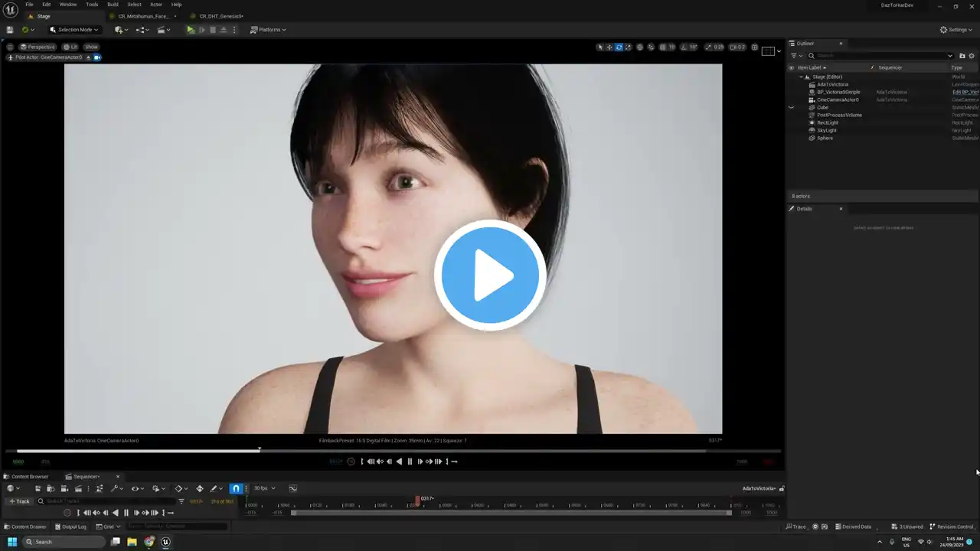Collapse the Stage (Editor) tree node

(802, 77)
